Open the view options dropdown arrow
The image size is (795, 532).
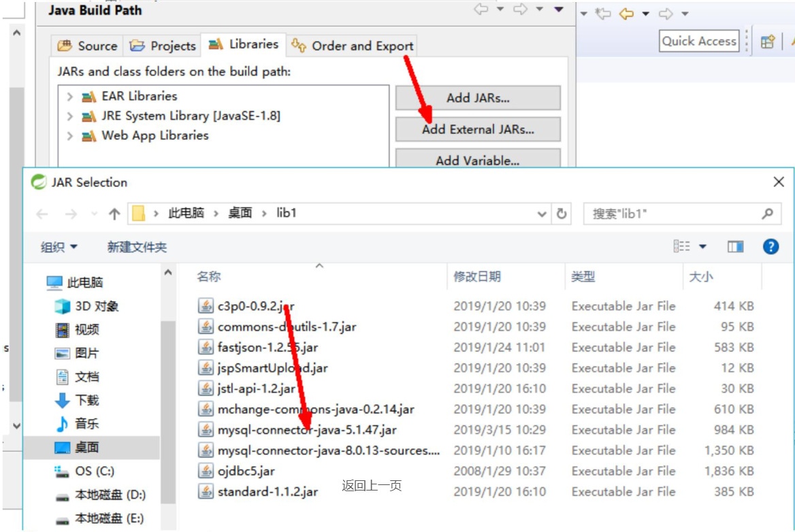click(702, 247)
